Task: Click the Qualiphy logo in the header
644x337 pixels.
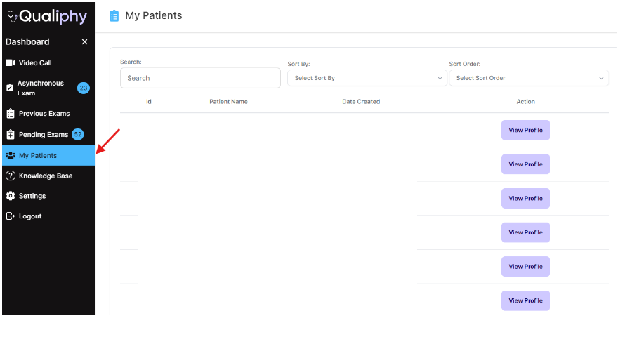Action: pos(47,17)
